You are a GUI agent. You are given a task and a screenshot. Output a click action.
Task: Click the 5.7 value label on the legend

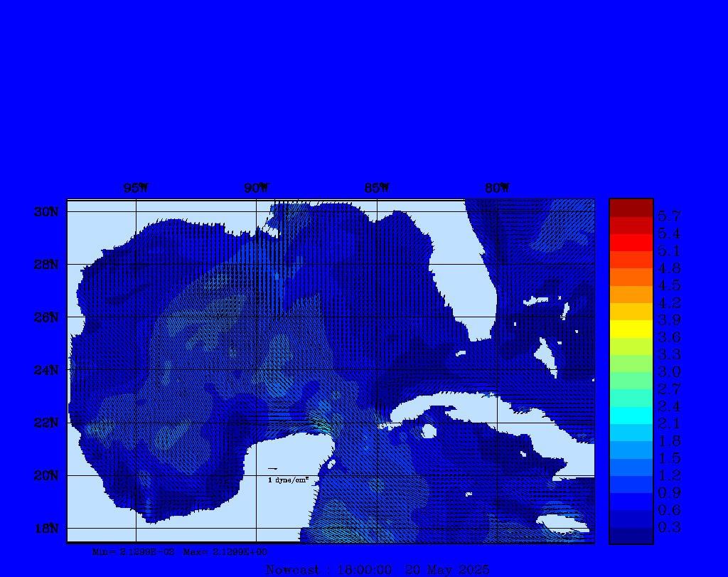point(669,216)
